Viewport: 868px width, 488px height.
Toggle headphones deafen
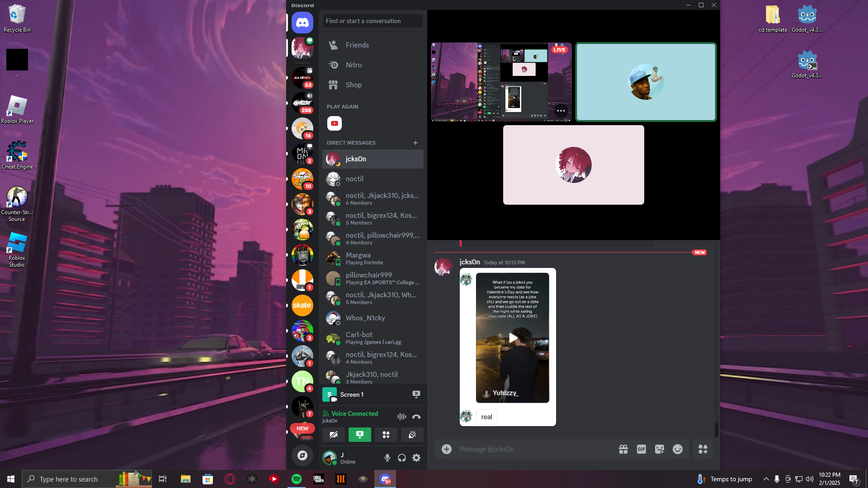pyautogui.click(x=402, y=458)
